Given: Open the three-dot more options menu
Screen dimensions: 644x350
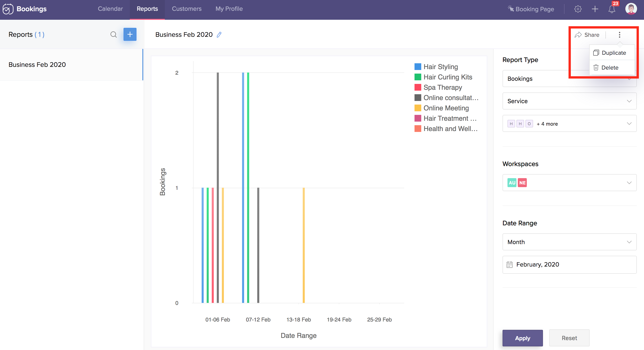Looking at the screenshot, I should pyautogui.click(x=619, y=35).
